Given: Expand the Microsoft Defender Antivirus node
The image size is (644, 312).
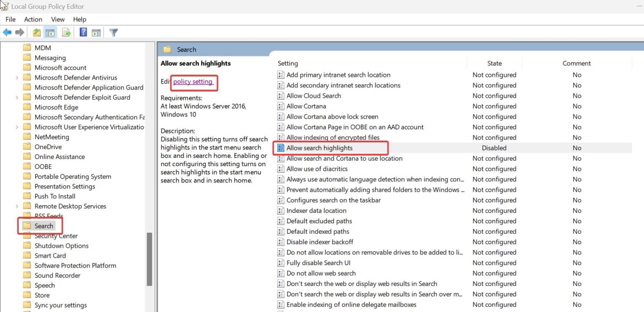Looking at the screenshot, I should coord(16,77).
